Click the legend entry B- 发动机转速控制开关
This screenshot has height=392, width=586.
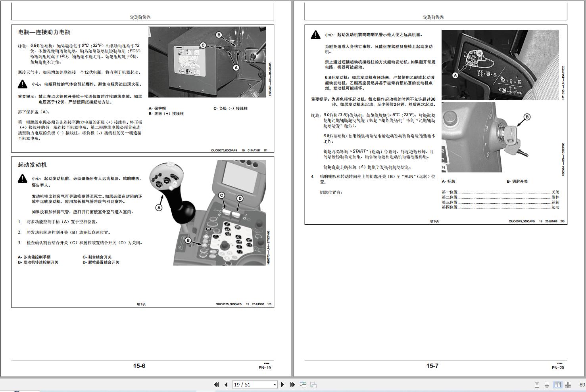38,262
